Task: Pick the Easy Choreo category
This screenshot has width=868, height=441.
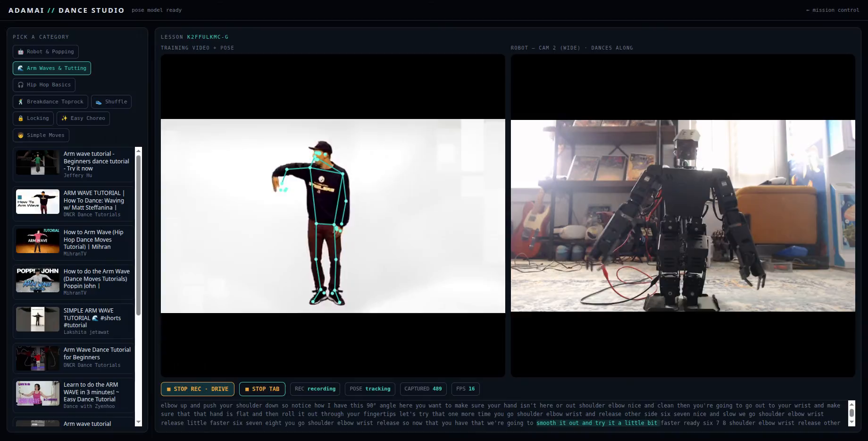Action: [x=83, y=118]
